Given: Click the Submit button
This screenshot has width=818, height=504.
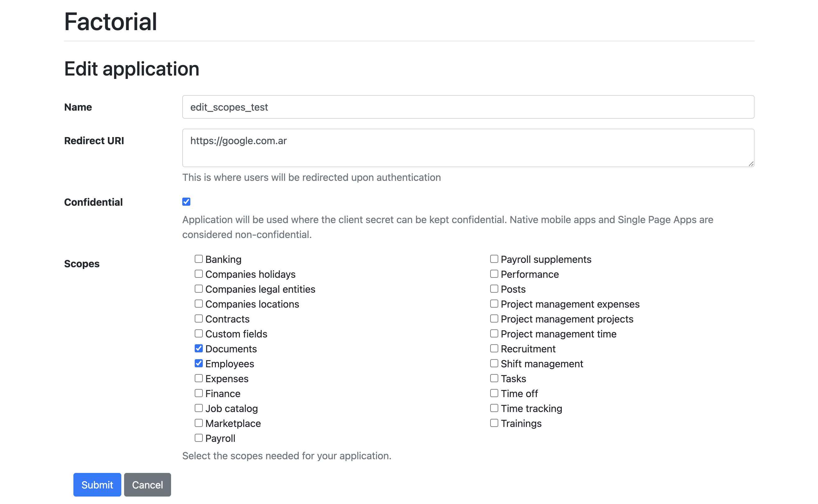Looking at the screenshot, I should click(97, 484).
